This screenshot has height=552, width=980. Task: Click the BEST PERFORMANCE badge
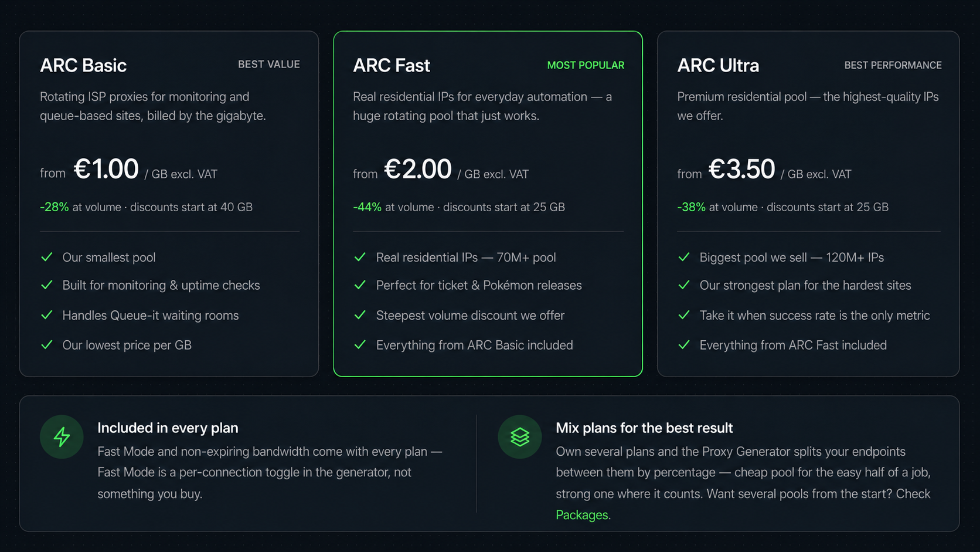coord(893,65)
